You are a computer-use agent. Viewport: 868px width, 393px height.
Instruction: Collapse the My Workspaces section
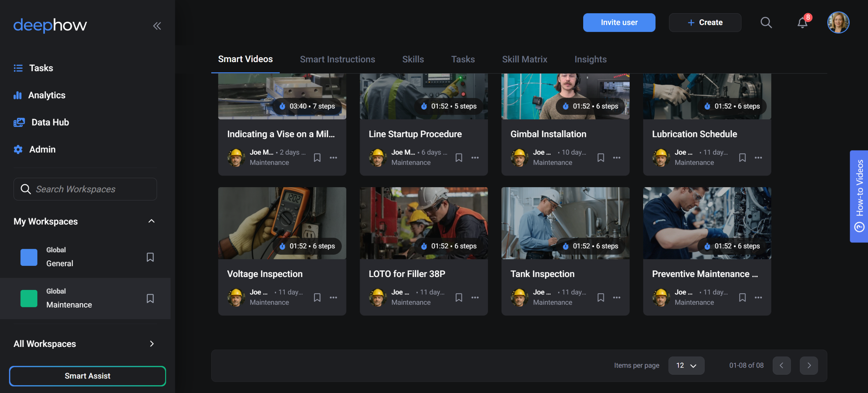tap(152, 221)
